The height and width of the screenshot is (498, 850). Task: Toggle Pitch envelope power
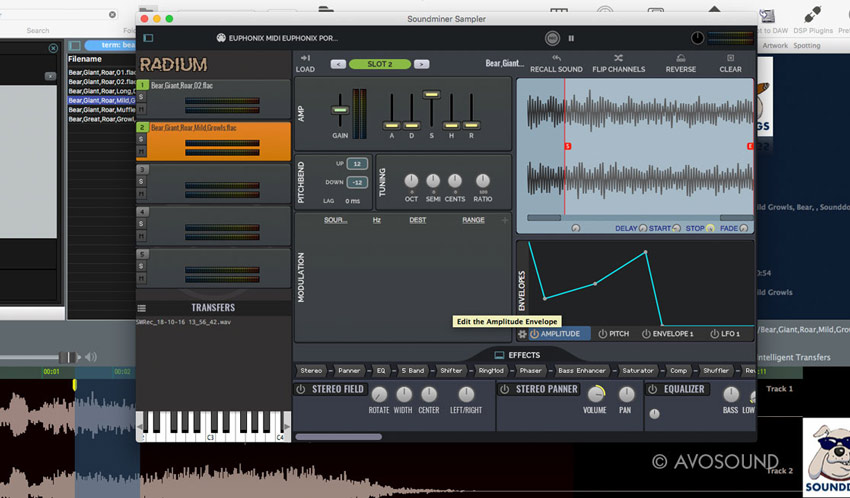[x=602, y=334]
